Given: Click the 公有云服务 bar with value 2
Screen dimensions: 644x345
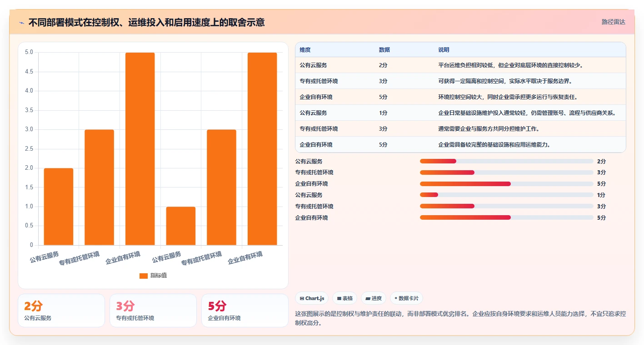Looking at the screenshot, I should (x=58, y=207).
